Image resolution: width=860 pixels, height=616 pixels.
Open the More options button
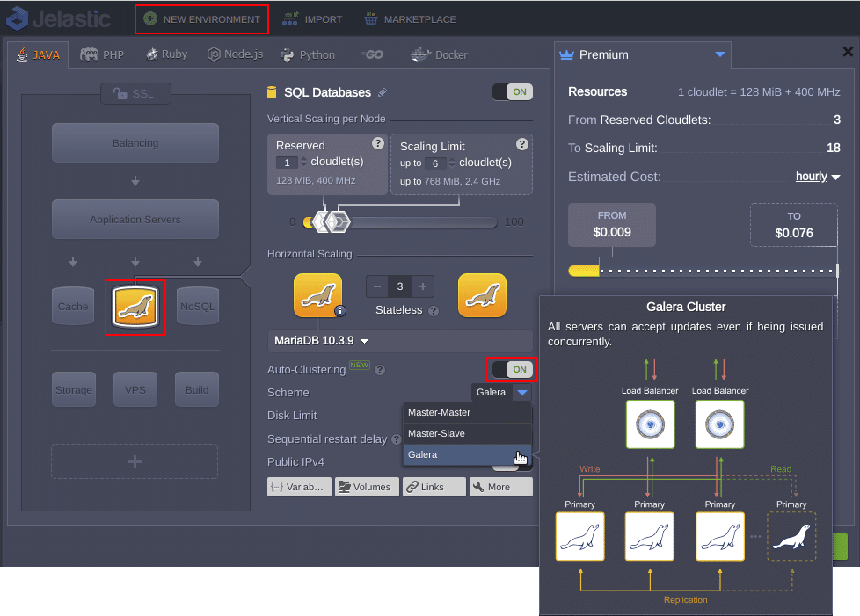[500, 487]
